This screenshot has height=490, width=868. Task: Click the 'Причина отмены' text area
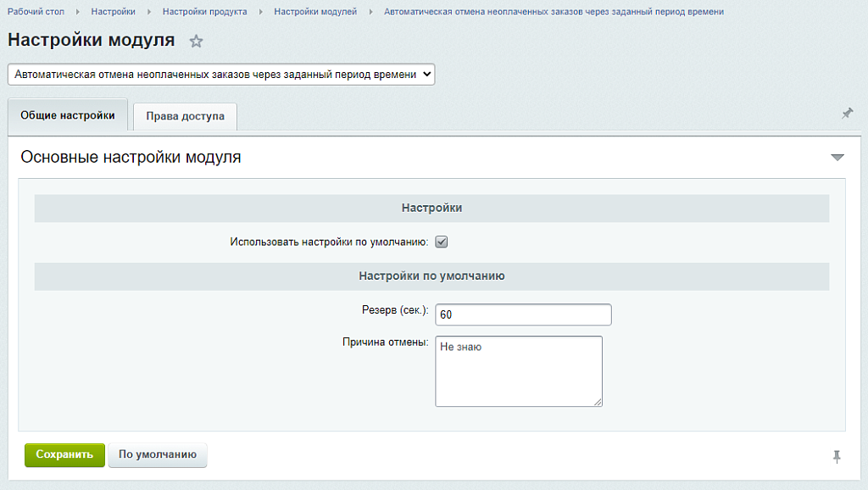[518, 370]
